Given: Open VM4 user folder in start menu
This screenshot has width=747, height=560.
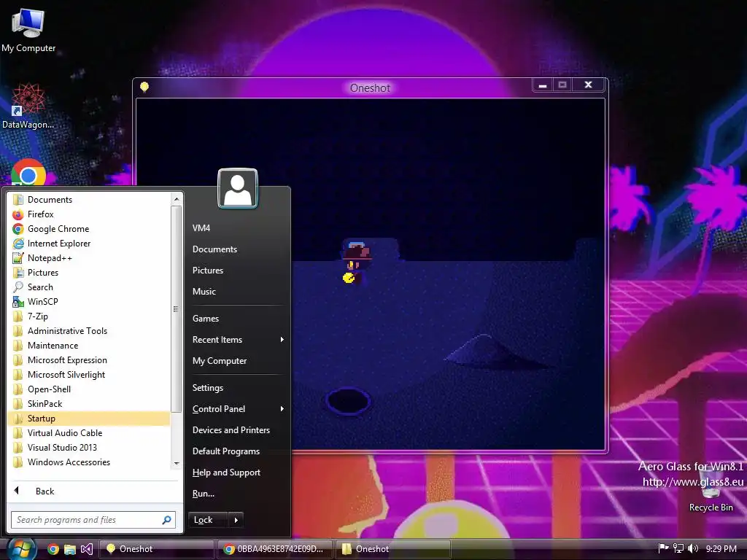Looking at the screenshot, I should pos(201,228).
